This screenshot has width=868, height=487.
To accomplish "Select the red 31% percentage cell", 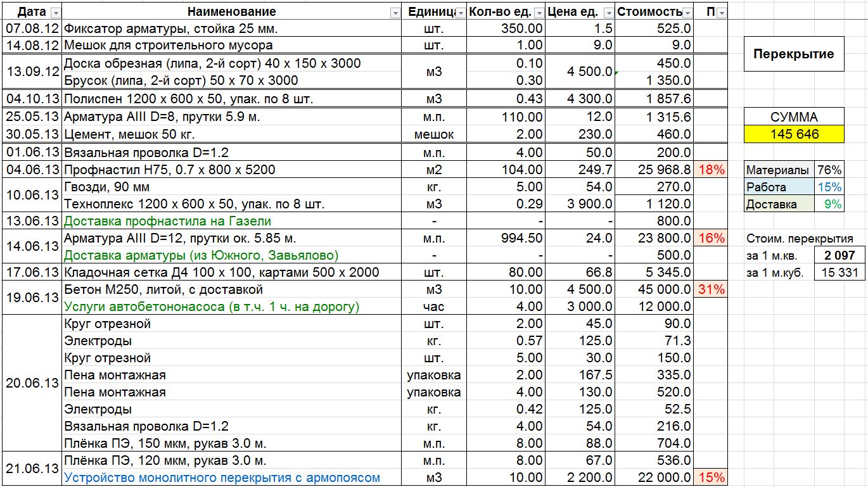I will pyautogui.click(x=711, y=289).
